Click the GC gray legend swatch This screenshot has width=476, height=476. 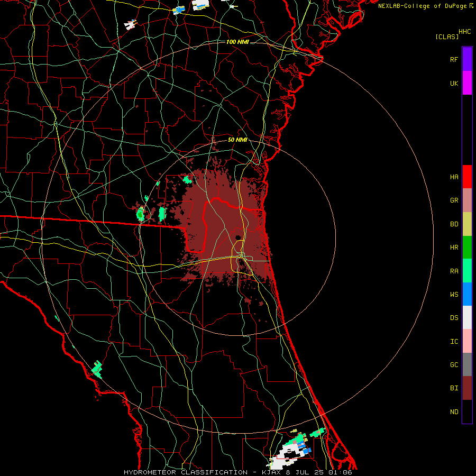[x=467, y=364]
